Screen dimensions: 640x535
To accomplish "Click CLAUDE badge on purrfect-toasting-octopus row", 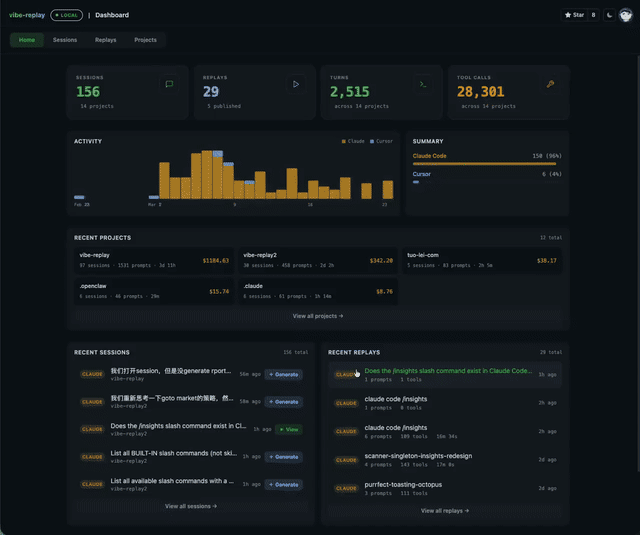I will pos(346,488).
